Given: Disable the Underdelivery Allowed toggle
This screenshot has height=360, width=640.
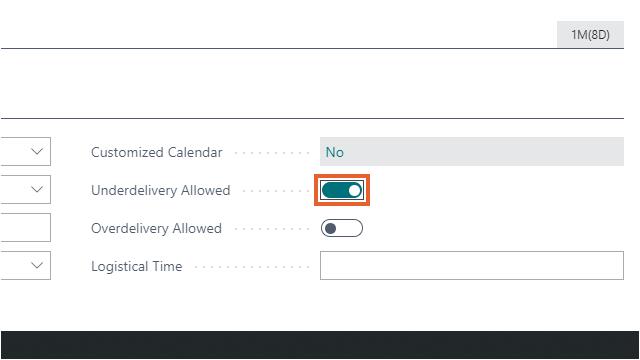Looking at the screenshot, I should click(x=342, y=190).
